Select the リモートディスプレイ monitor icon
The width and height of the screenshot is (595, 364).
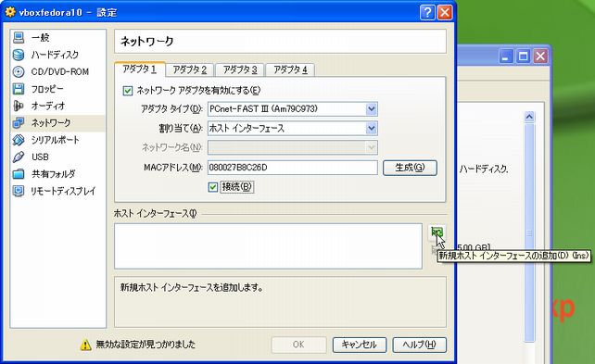(19, 191)
